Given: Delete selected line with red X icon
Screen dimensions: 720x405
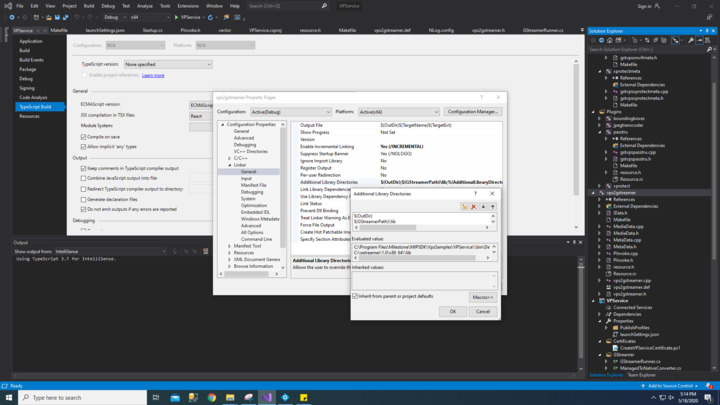Looking at the screenshot, I should 474,207.
